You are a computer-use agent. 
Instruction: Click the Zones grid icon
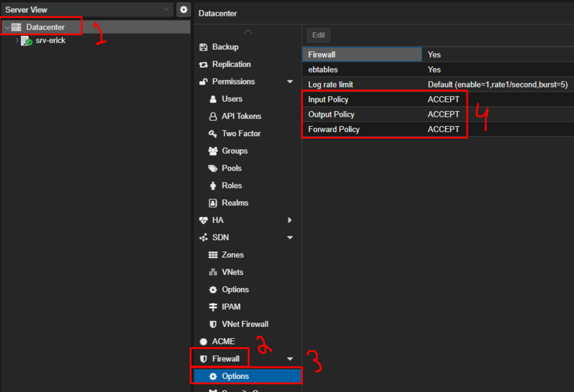point(212,255)
